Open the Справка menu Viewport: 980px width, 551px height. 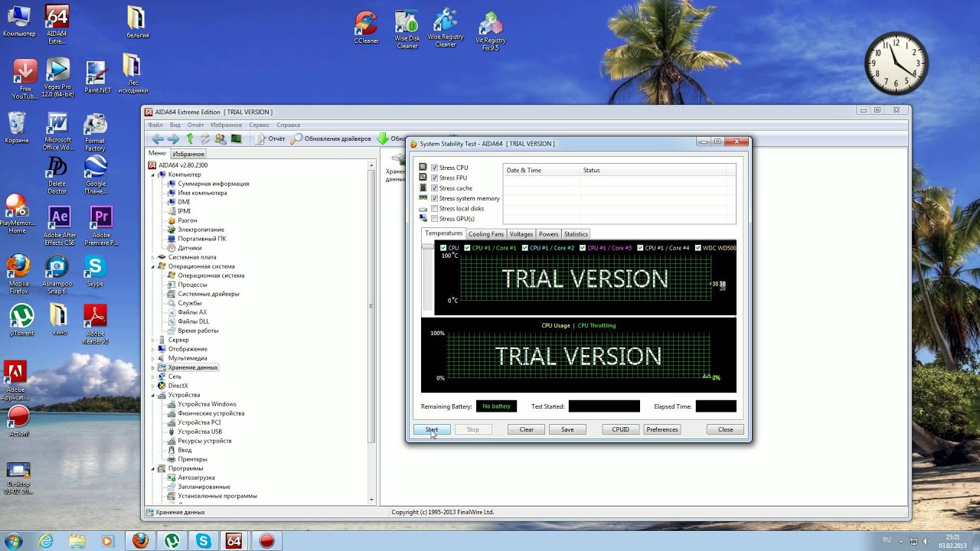(x=289, y=125)
